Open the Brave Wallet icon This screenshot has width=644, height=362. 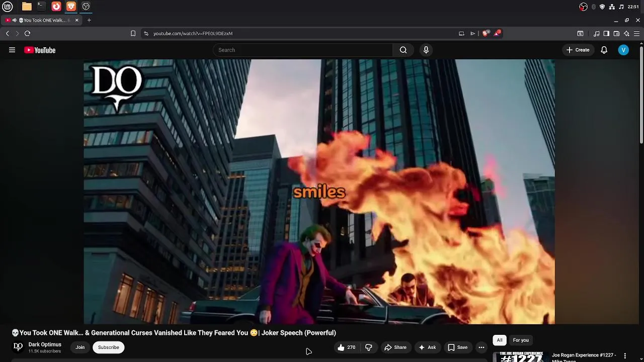click(616, 33)
